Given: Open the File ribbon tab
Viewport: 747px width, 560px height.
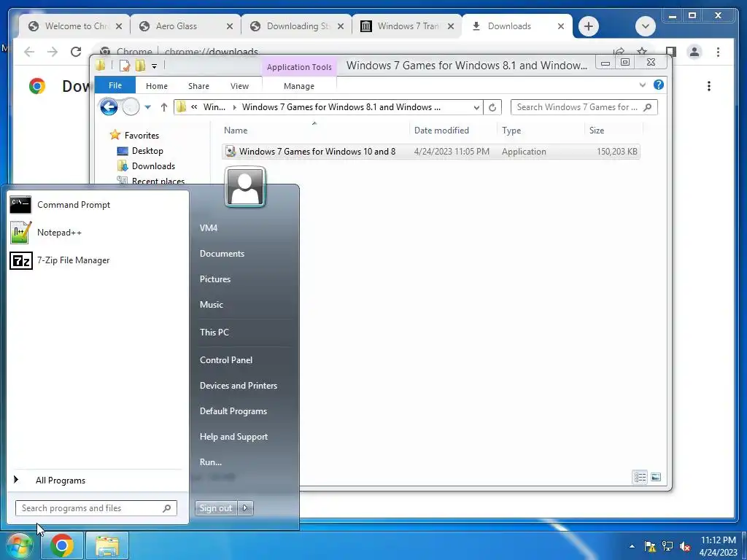Looking at the screenshot, I should [x=115, y=85].
